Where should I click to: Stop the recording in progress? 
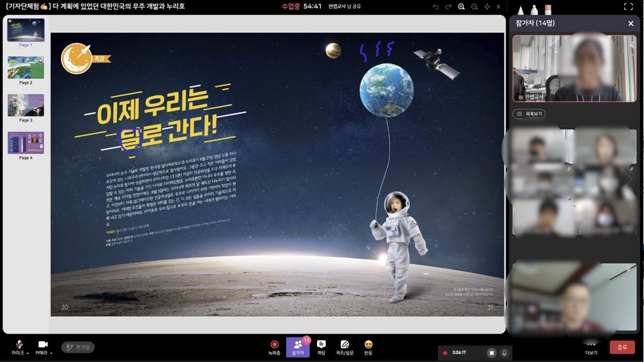point(492,353)
